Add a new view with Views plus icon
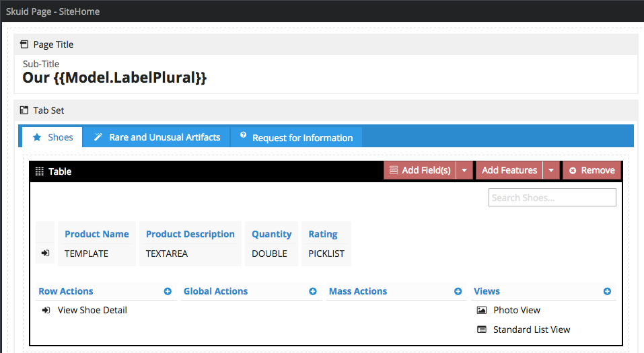 [607, 292]
